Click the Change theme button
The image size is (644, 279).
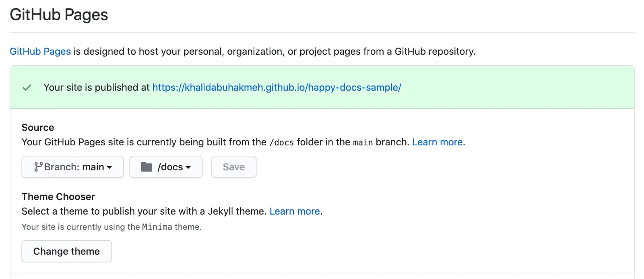pos(66,251)
